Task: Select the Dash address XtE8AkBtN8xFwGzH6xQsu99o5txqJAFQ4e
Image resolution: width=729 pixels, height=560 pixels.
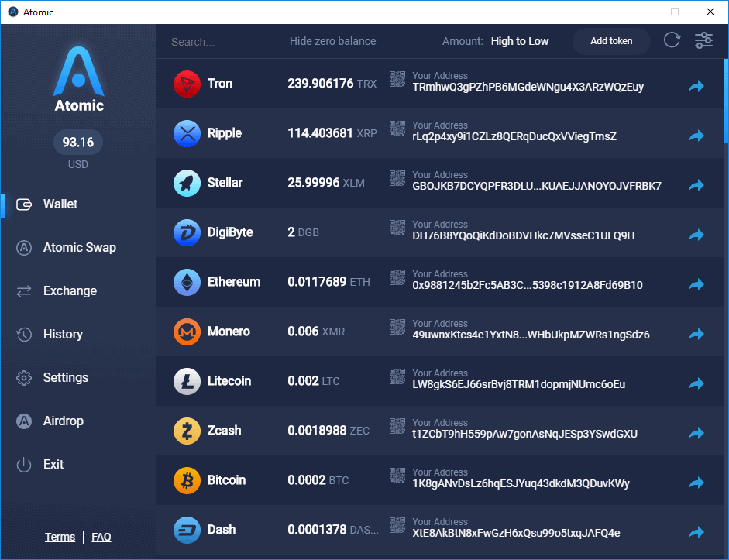Action: (516, 533)
